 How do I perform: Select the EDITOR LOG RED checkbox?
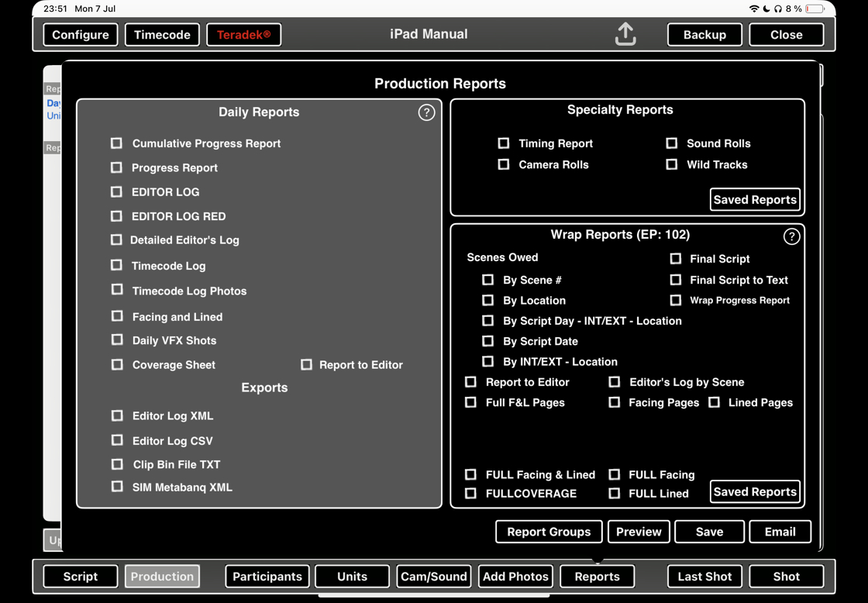[x=116, y=216]
